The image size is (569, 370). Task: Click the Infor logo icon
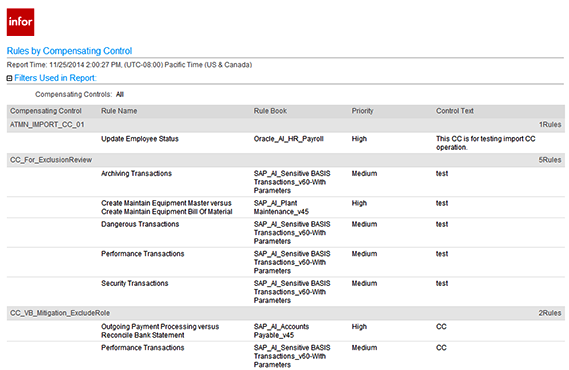coord(20,22)
